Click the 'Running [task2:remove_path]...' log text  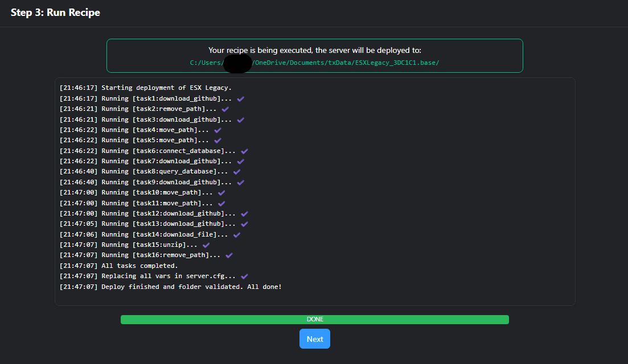[159, 109]
